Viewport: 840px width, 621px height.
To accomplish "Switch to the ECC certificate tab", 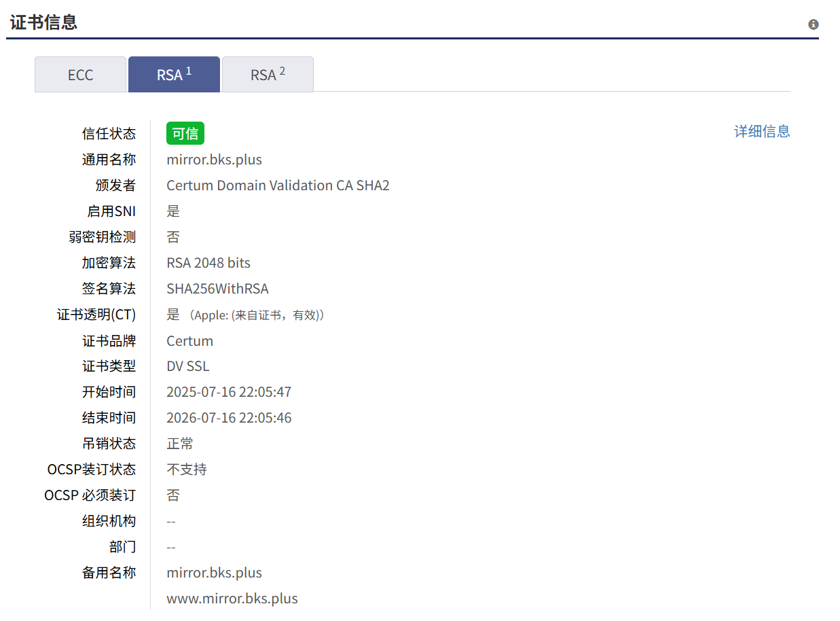I will click(80, 75).
